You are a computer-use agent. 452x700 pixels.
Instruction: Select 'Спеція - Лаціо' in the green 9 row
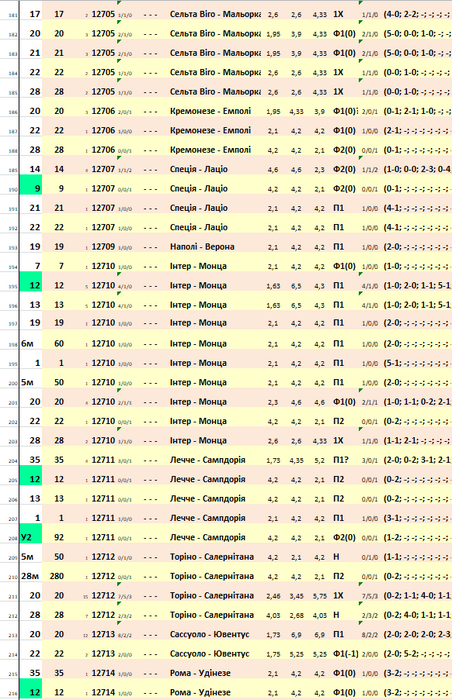coord(198,188)
